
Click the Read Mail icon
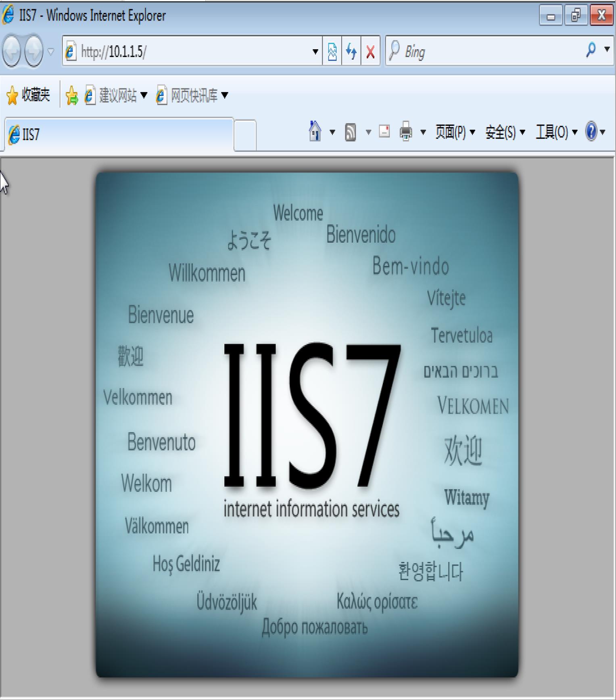click(x=384, y=131)
